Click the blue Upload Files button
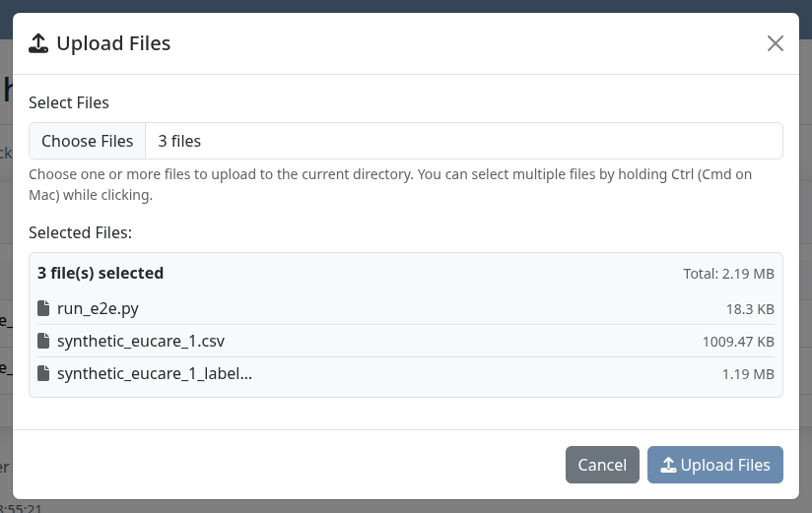The height and width of the screenshot is (513, 812). tap(715, 465)
